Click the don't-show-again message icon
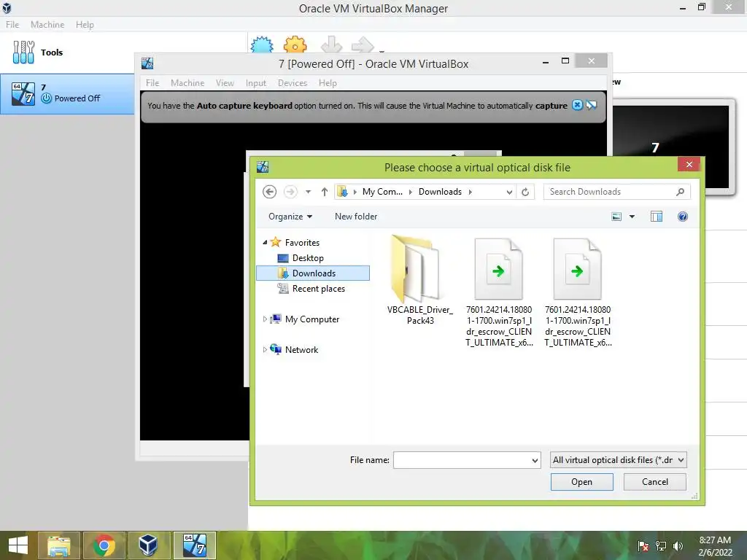 pyautogui.click(x=591, y=105)
